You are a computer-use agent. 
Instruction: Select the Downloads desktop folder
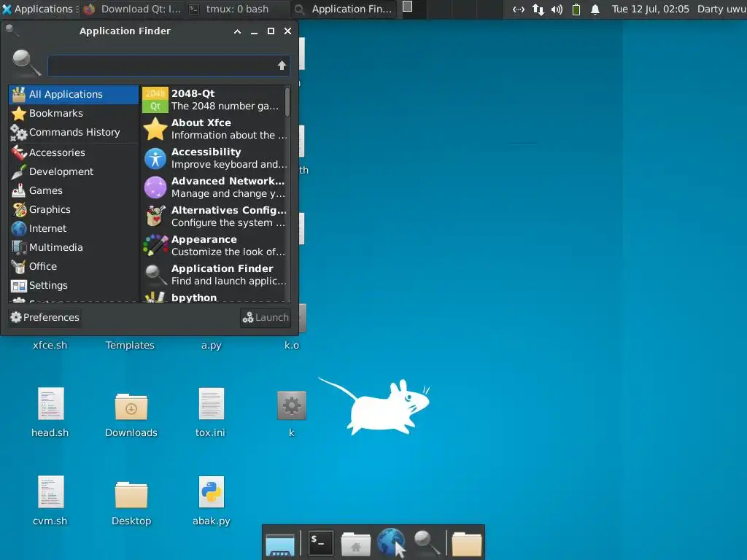131,414
